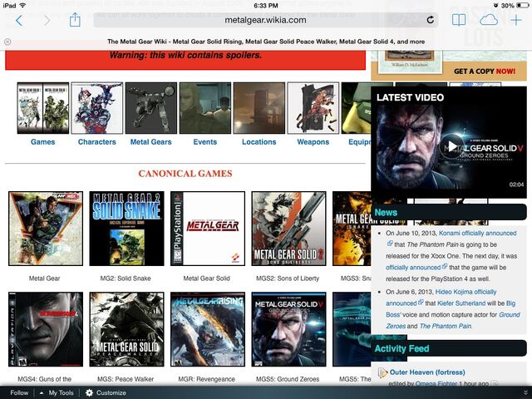The height and width of the screenshot is (399, 532).
Task: Open MGS5: Ground Zeroes cover art
Action: click(x=288, y=329)
